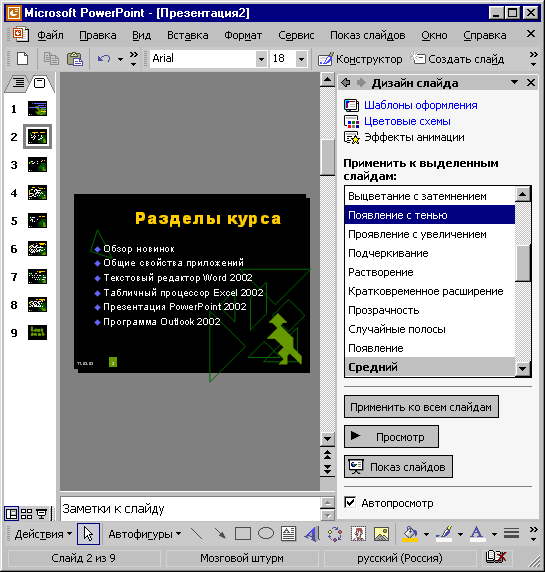This screenshot has height=572, width=545.
Task: Open the Справка menu
Action: (485, 35)
